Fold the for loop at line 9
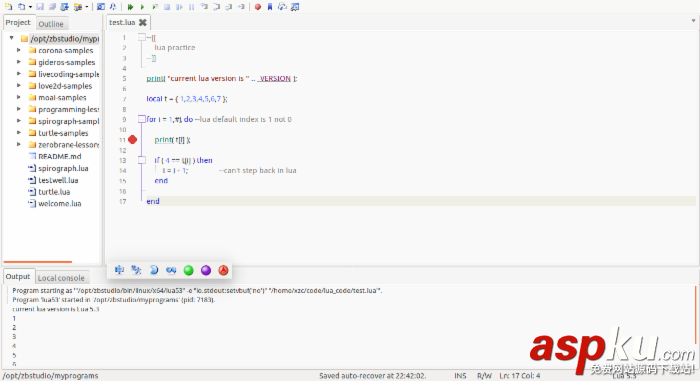 pos(142,119)
